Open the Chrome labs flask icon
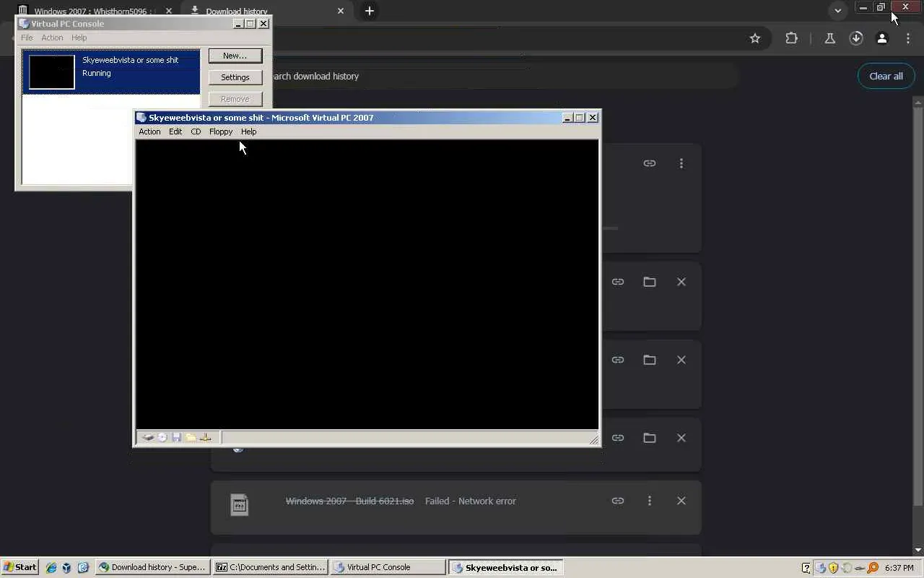 829,38
